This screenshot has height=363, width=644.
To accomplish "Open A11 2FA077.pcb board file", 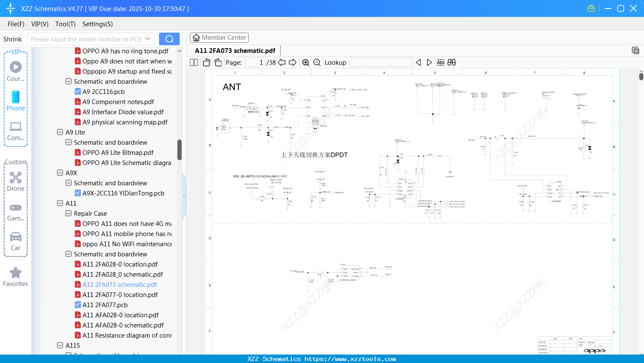I will (105, 305).
